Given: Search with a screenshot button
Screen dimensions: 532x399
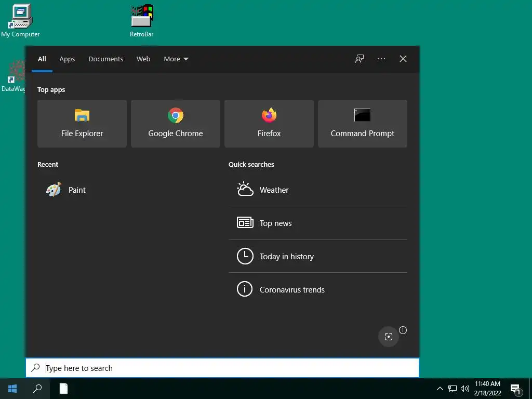Looking at the screenshot, I should click(x=389, y=337).
